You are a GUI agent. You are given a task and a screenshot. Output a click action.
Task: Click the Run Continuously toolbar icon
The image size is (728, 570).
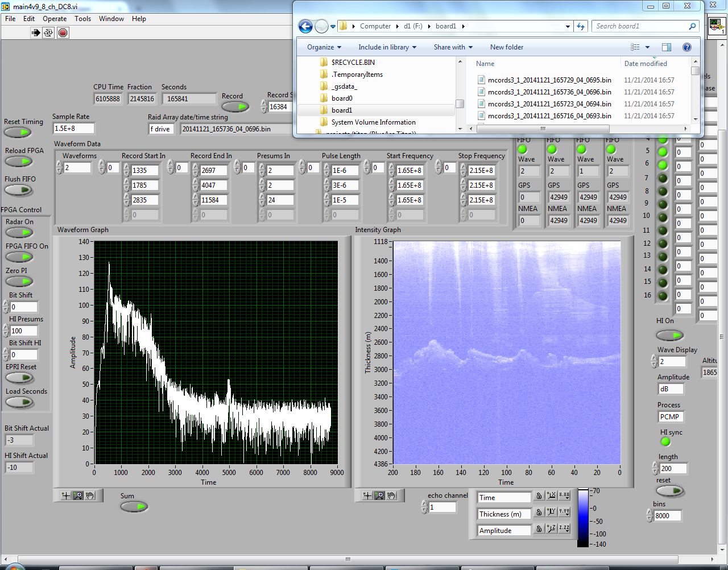pos(49,32)
